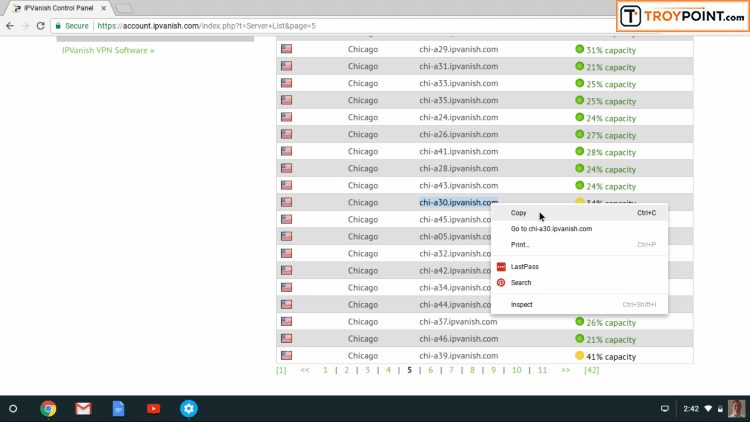Choose Copy from the context menu
Image resolution: width=750 pixels, height=422 pixels.
[579, 213]
